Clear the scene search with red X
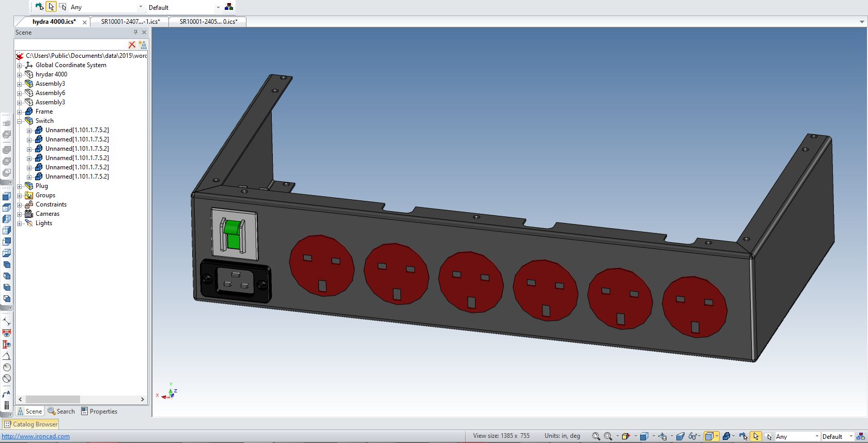This screenshot has height=443, width=868. point(132,45)
